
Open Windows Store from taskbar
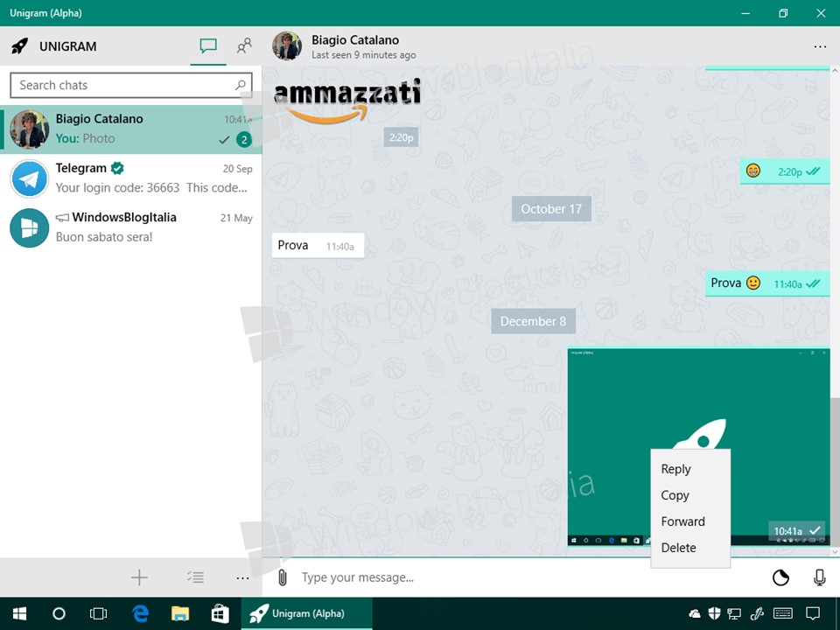pos(220,614)
